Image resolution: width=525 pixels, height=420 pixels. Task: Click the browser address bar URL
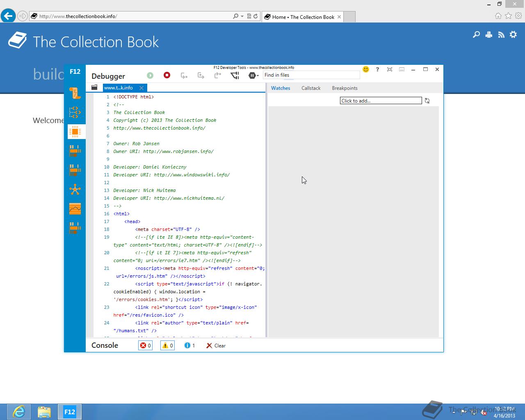click(x=78, y=16)
